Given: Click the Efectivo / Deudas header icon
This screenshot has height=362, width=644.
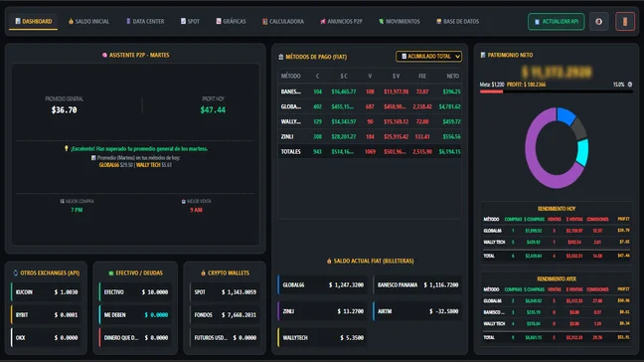Looking at the screenshot, I should [x=111, y=272].
